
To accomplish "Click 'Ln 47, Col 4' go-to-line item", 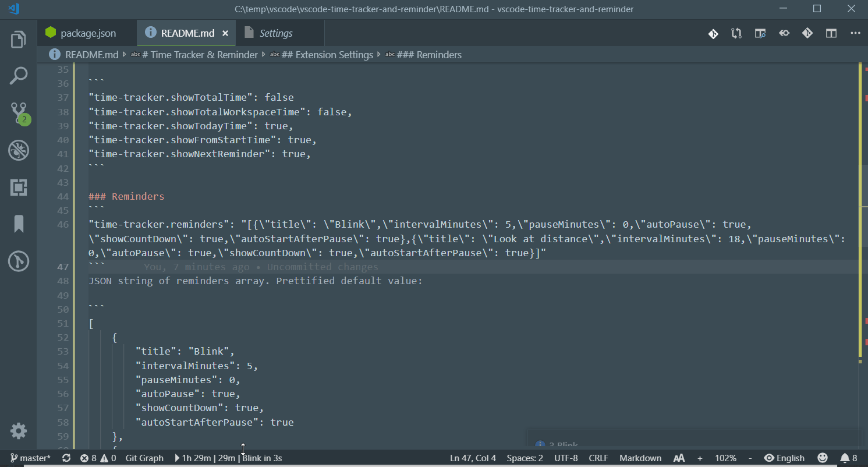I will [473, 458].
